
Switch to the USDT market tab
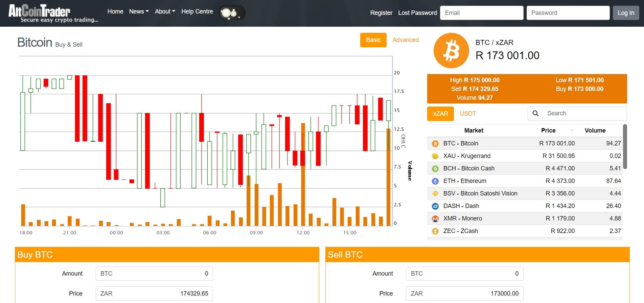(x=468, y=114)
